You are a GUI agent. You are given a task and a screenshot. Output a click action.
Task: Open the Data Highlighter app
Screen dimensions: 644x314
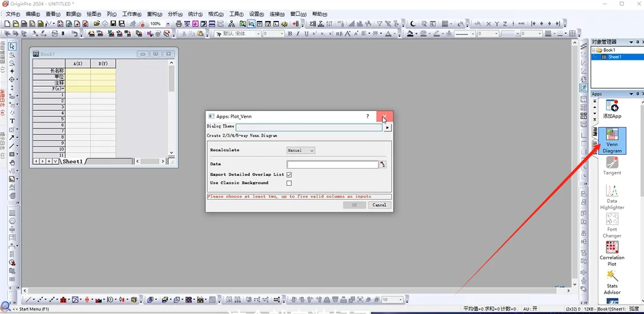(612, 197)
